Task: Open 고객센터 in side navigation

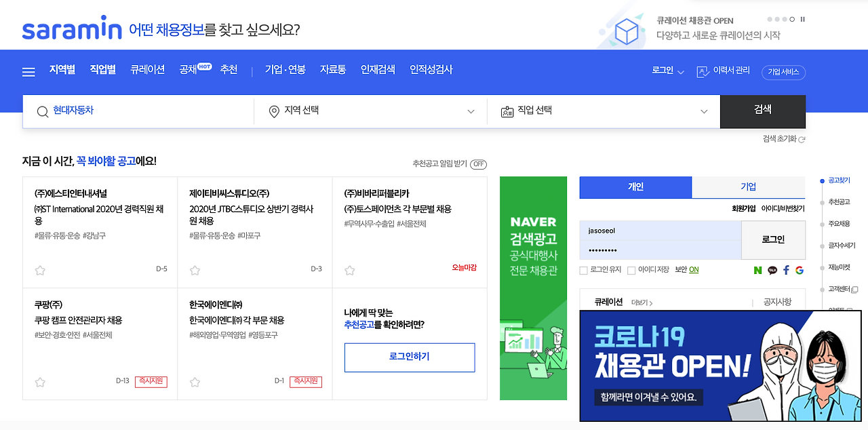Action: coord(842,289)
